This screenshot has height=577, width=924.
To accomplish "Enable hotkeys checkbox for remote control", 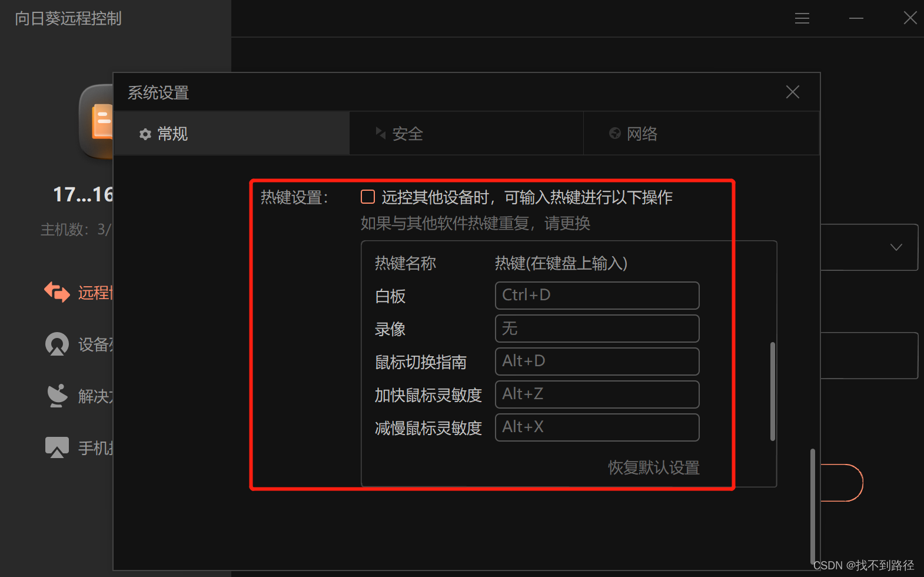I will pyautogui.click(x=368, y=197).
